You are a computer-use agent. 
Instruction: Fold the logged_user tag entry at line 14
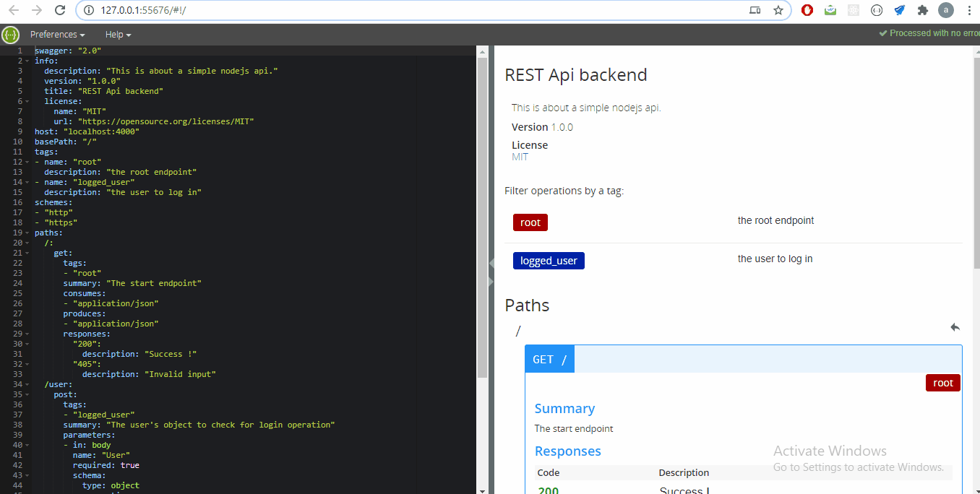[x=27, y=182]
